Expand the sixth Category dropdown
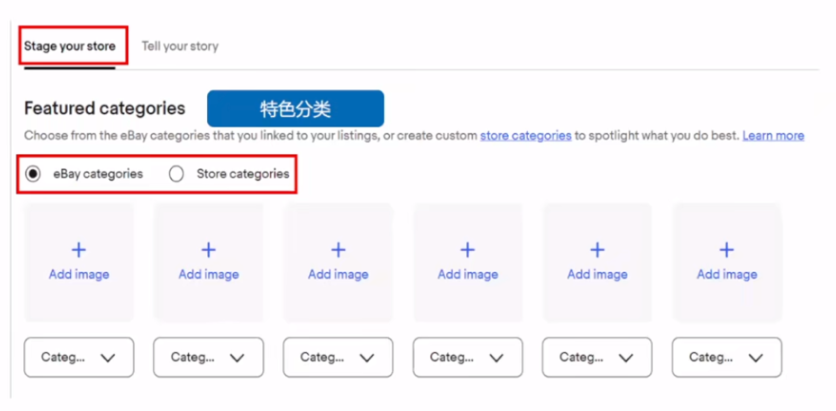Image resolution: width=836 pixels, height=411 pixels. pos(727,357)
